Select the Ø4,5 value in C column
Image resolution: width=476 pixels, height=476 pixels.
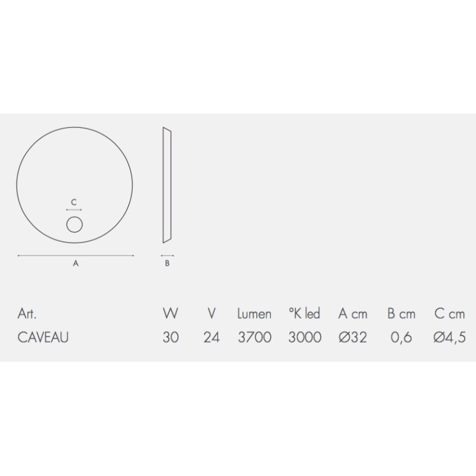tap(450, 337)
